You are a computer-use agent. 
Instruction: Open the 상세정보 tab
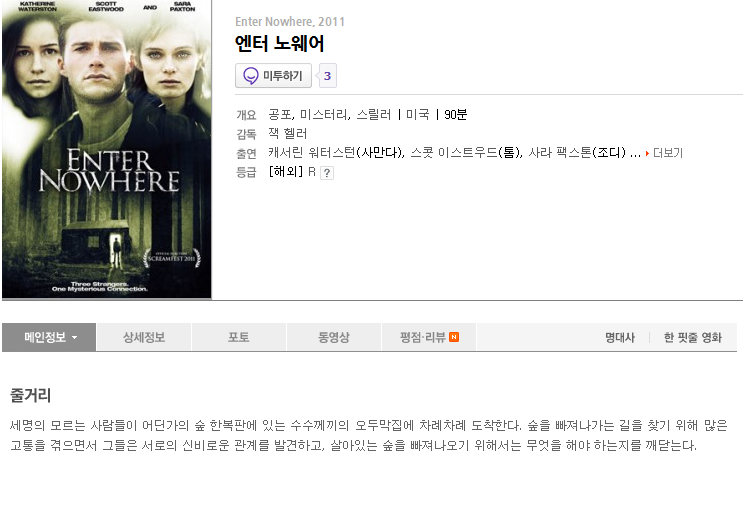click(x=144, y=337)
